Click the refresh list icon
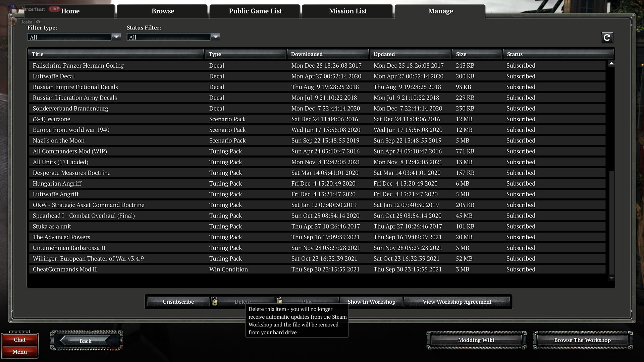This screenshot has width=644, height=362. [607, 38]
